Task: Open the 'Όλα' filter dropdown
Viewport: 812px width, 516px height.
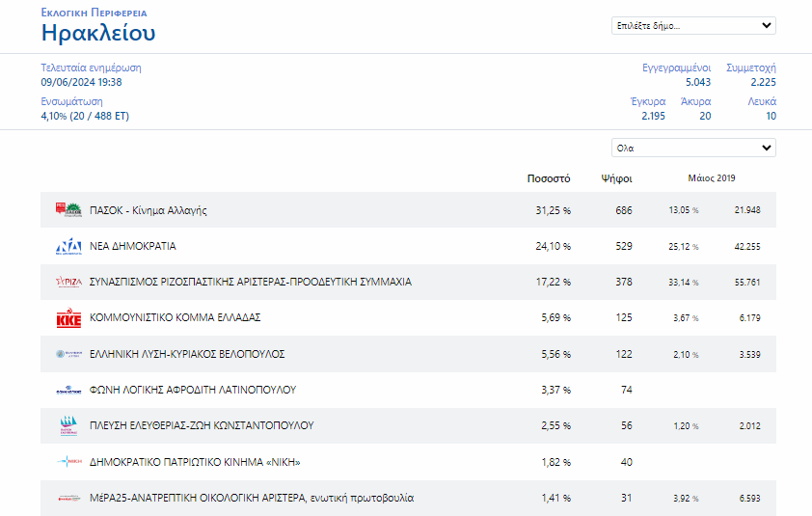Action: click(x=693, y=148)
